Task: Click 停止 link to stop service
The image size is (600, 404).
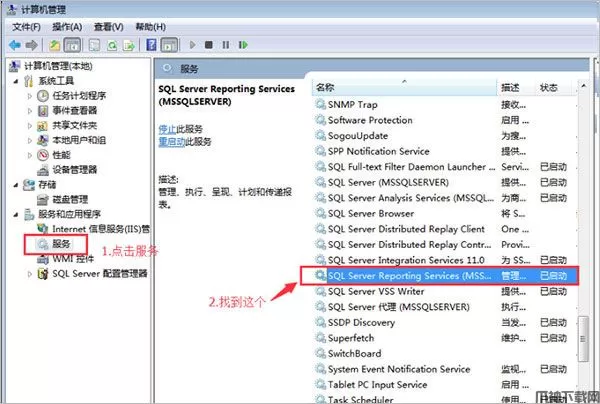Action: [167, 129]
